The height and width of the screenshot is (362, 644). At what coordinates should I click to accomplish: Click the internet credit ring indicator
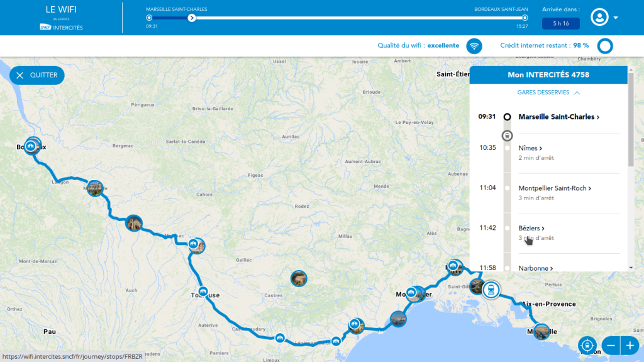point(605,46)
